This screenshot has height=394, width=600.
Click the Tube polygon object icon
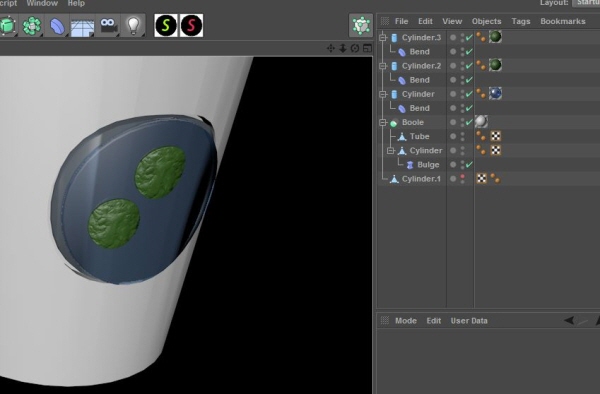(402, 137)
